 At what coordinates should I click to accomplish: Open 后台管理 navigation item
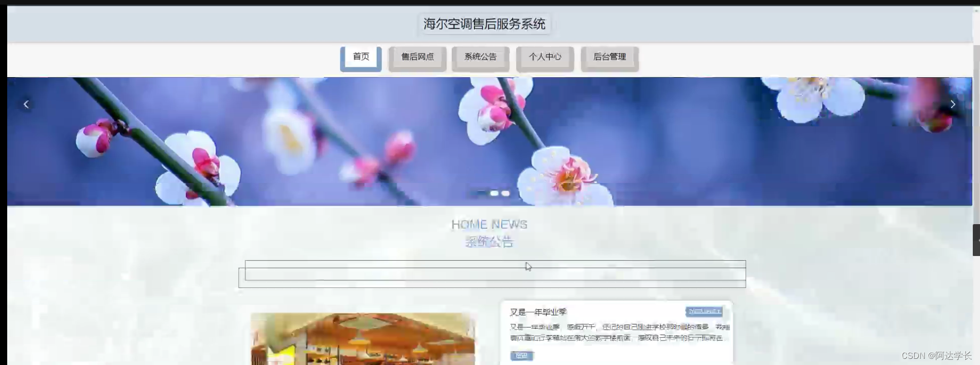610,58
